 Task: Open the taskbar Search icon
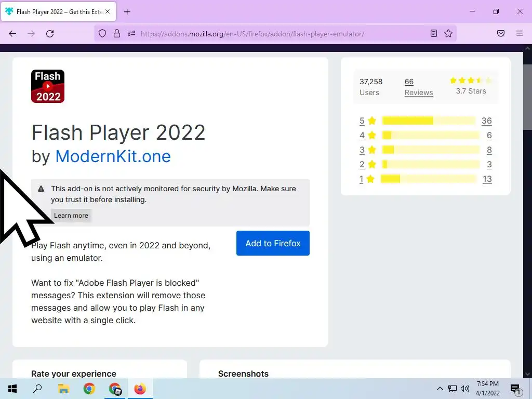point(37,389)
